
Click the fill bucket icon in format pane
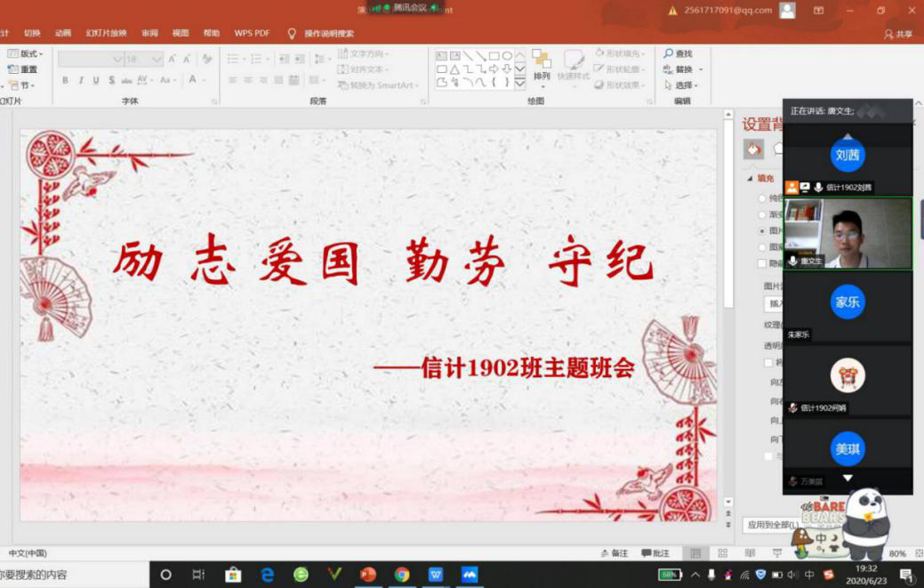pyautogui.click(x=753, y=149)
